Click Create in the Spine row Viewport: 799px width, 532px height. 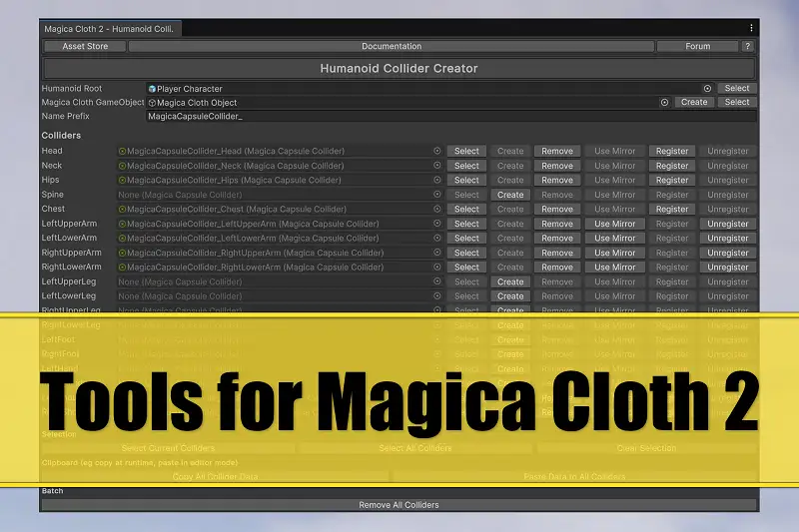coord(510,195)
